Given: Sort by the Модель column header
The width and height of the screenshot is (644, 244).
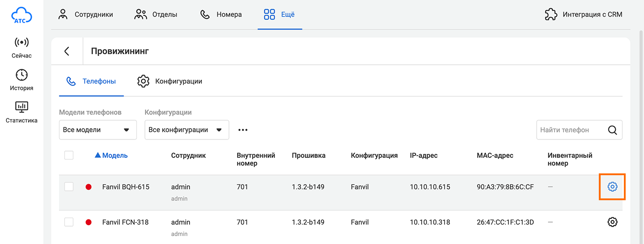Looking at the screenshot, I should click(x=114, y=156).
